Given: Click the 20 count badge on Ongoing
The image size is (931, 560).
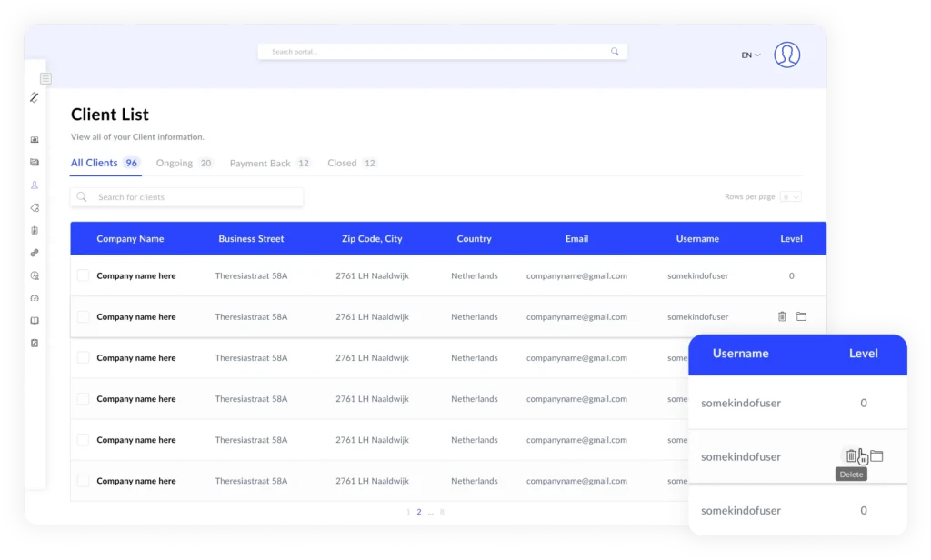Looking at the screenshot, I should [205, 163].
